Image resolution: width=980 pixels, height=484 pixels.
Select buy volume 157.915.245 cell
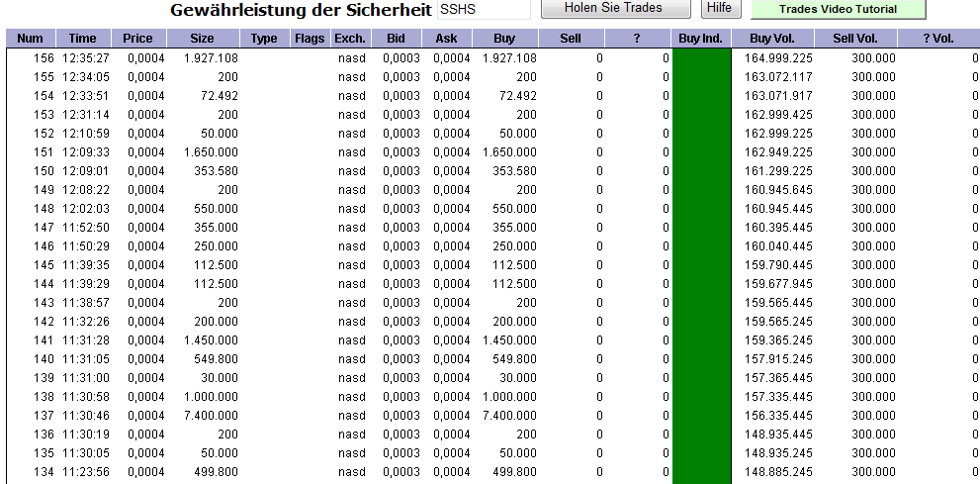click(x=778, y=359)
